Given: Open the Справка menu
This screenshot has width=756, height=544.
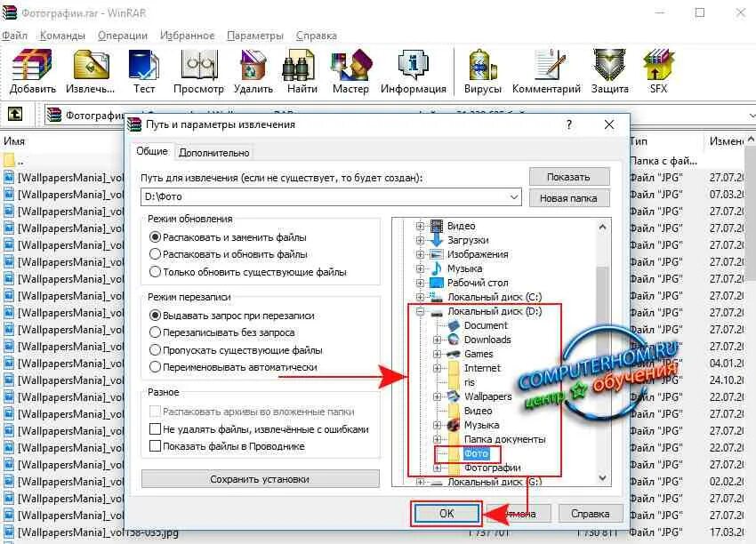Looking at the screenshot, I should click(x=317, y=36).
